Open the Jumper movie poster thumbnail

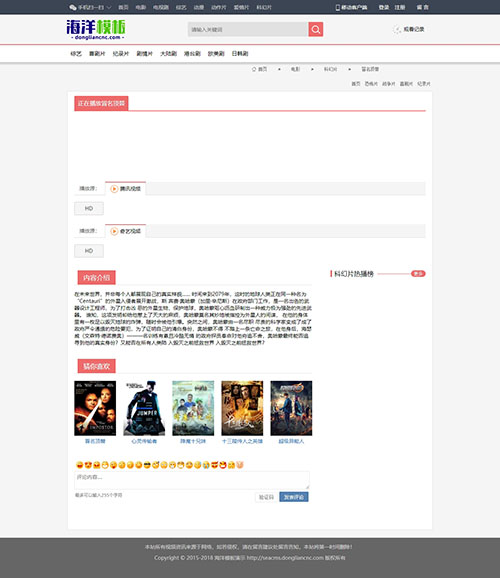(x=144, y=408)
